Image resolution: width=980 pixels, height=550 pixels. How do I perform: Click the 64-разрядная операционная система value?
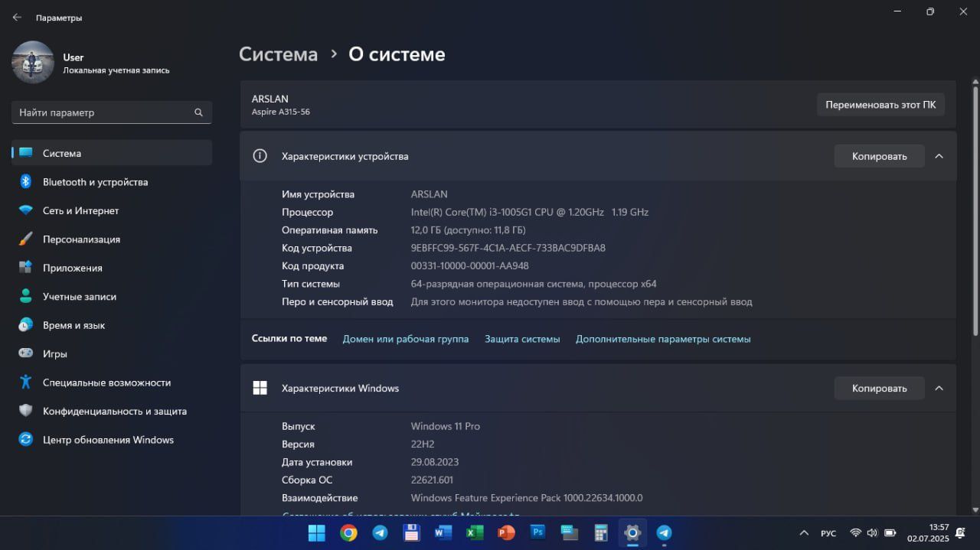coord(534,284)
